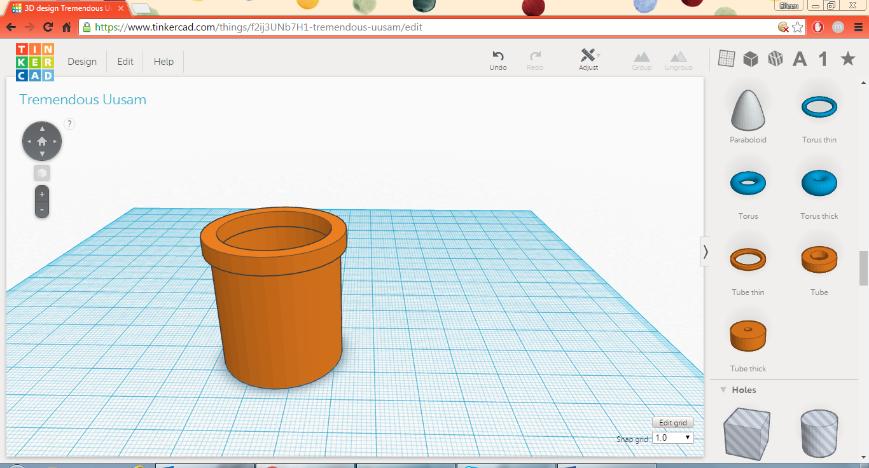Orbit view right with right arrow
The image size is (869, 468).
pyautogui.click(x=54, y=141)
